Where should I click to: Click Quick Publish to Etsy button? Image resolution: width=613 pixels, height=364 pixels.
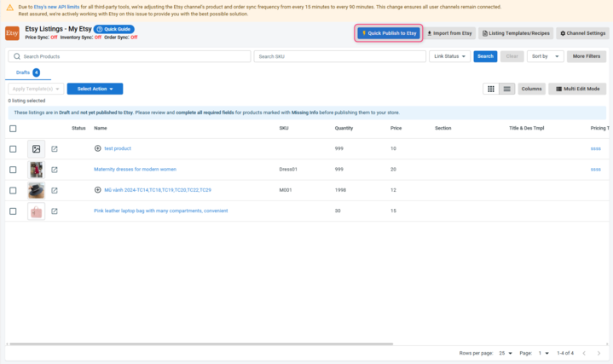point(389,33)
